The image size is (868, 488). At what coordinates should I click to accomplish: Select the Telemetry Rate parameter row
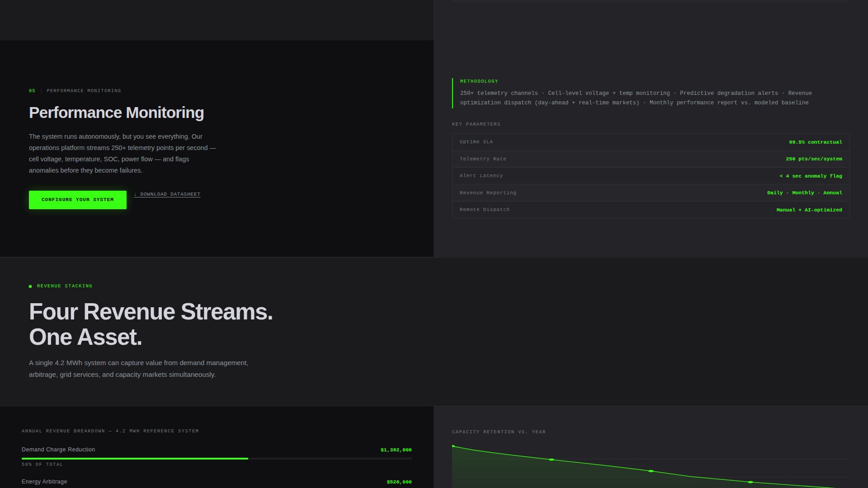[x=651, y=159]
